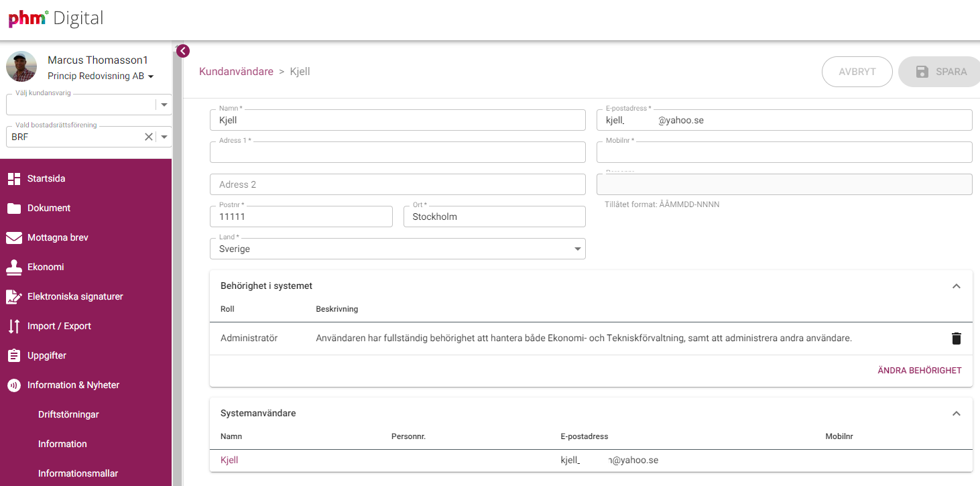
Task: Clear the selected BRF with the X
Action: pos(149,137)
